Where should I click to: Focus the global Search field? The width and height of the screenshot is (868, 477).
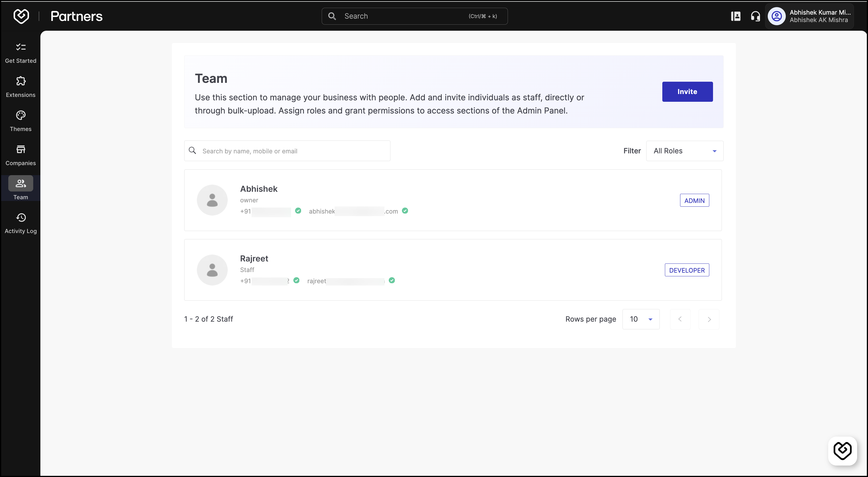click(415, 16)
